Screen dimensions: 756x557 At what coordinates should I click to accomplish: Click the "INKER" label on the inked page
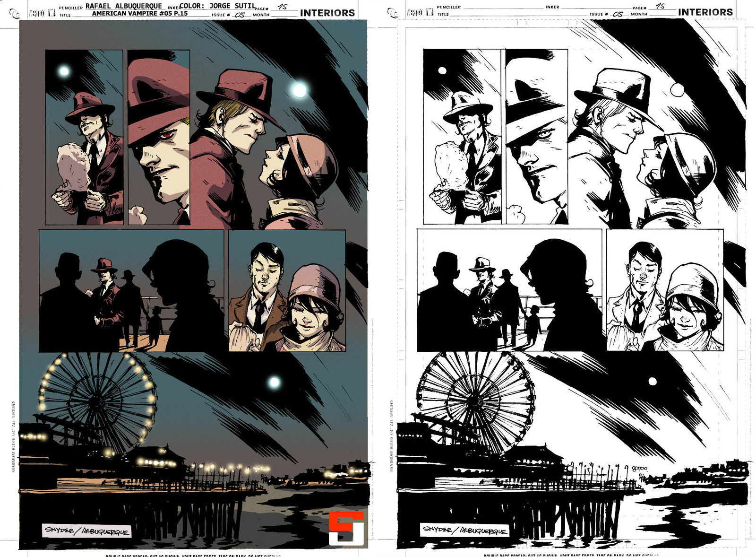pyautogui.click(x=552, y=7)
